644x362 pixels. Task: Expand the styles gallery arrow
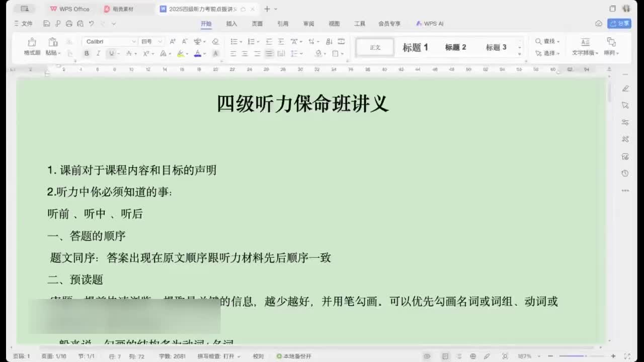pos(520,54)
